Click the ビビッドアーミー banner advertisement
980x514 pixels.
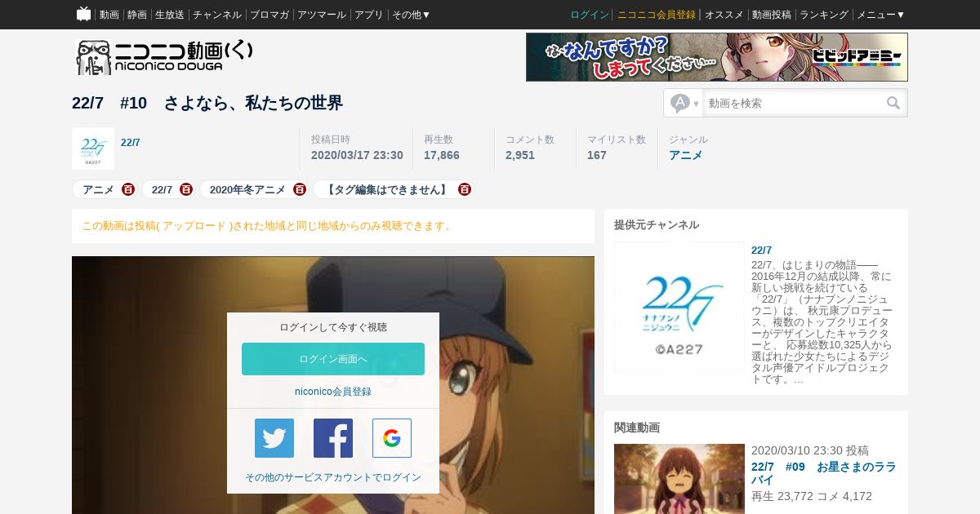[x=717, y=57]
